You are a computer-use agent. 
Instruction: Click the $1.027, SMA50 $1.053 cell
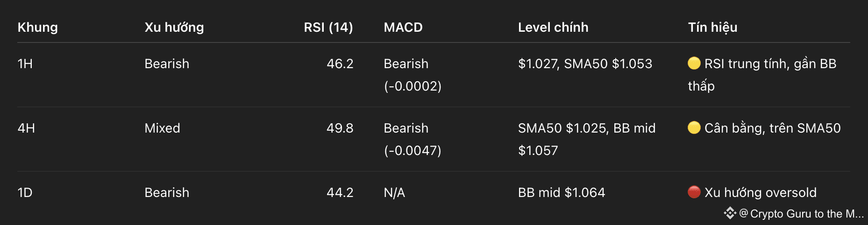[x=585, y=63]
